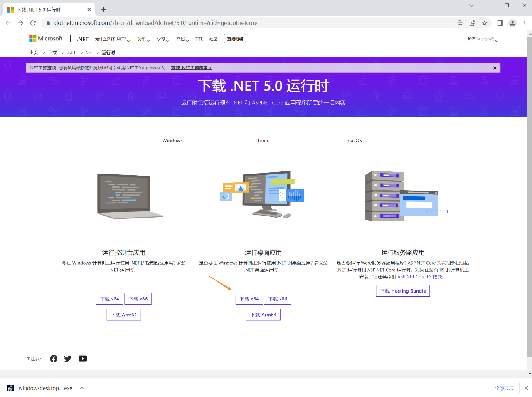
Task: Click the 直播电视 button
Action: click(x=235, y=39)
